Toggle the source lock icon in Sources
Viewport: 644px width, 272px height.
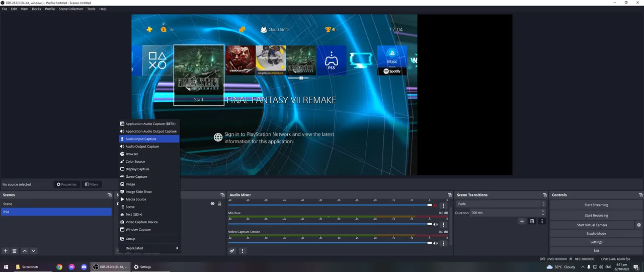[x=219, y=204]
